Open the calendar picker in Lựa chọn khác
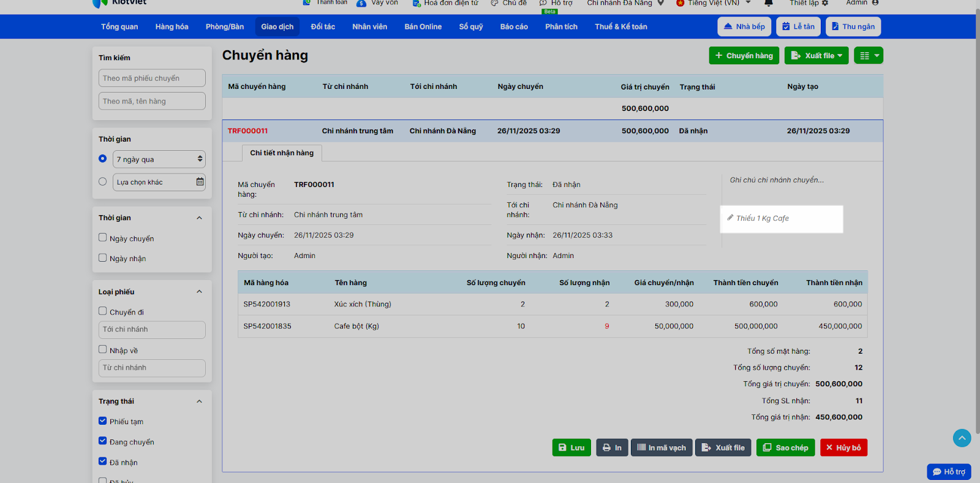 coord(200,182)
